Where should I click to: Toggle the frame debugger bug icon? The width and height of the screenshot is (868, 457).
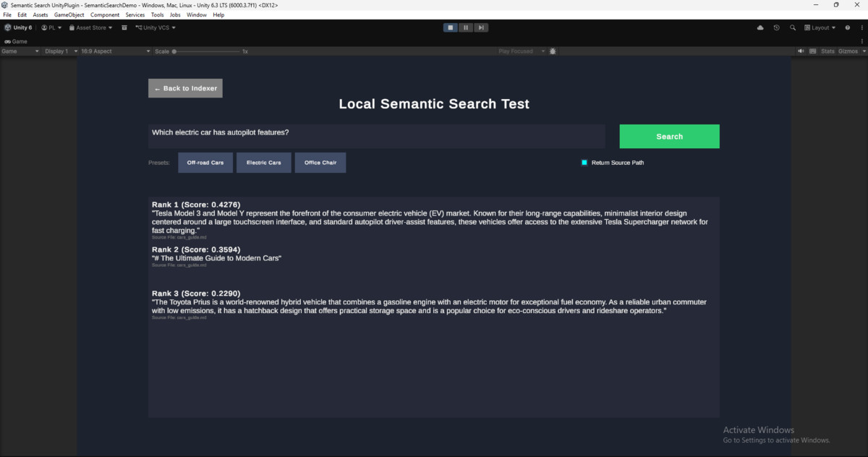(553, 51)
